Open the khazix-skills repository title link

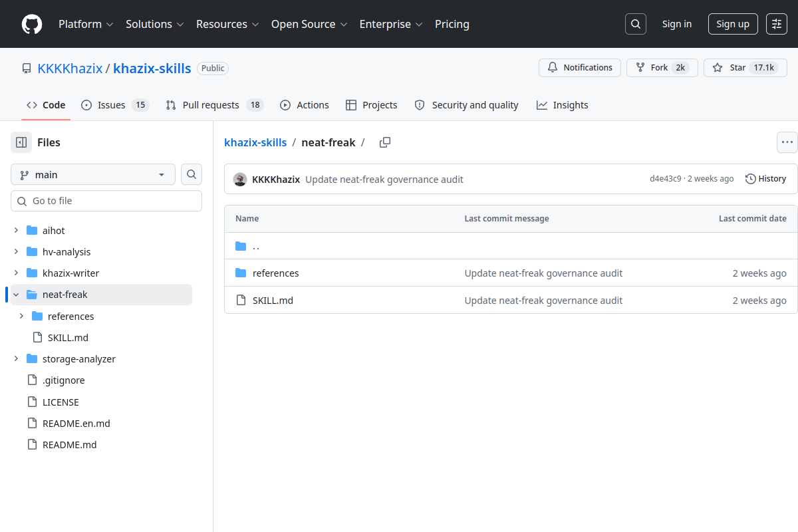pos(152,68)
